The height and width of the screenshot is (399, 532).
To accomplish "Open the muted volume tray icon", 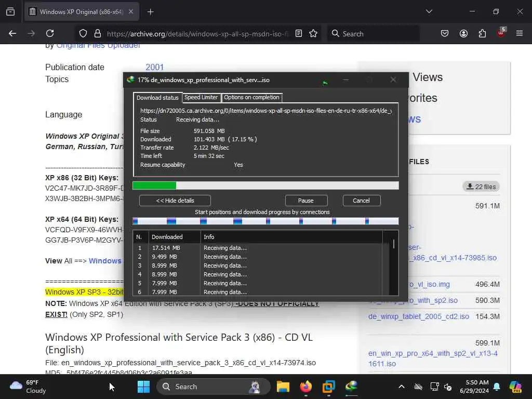I will 448,387.
